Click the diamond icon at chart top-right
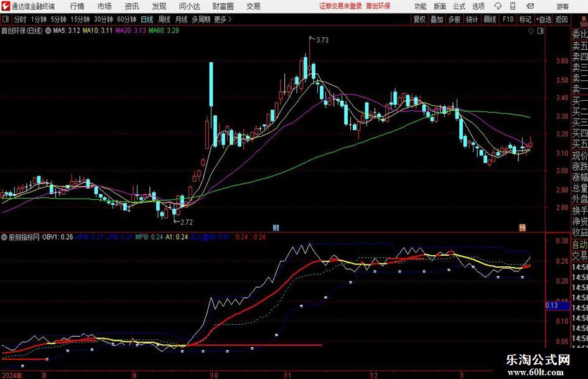Image resolution: width=588 pixels, height=379 pixels. pos(531,31)
